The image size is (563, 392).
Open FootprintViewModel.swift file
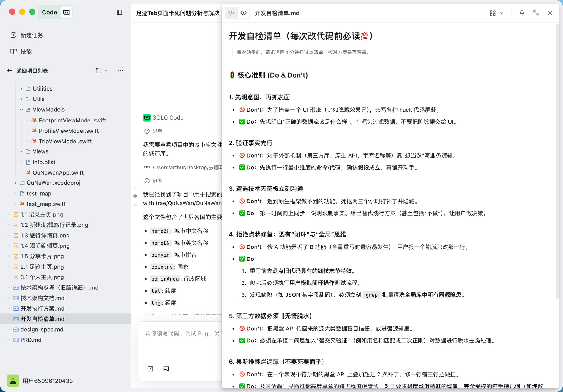coord(72,120)
